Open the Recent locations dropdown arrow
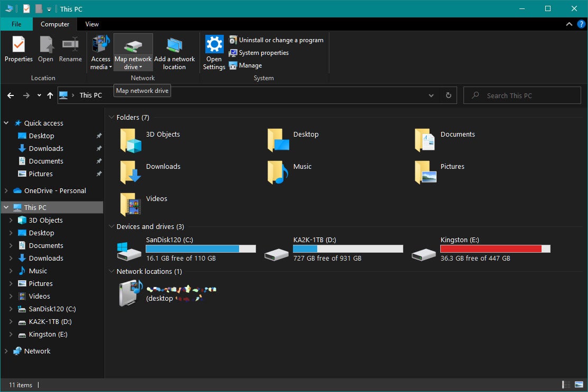 click(x=39, y=95)
